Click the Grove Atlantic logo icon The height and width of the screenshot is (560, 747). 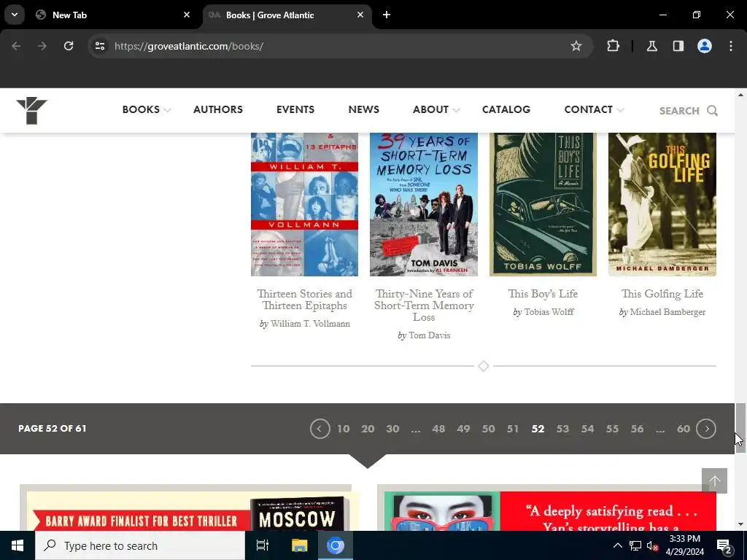click(31, 111)
